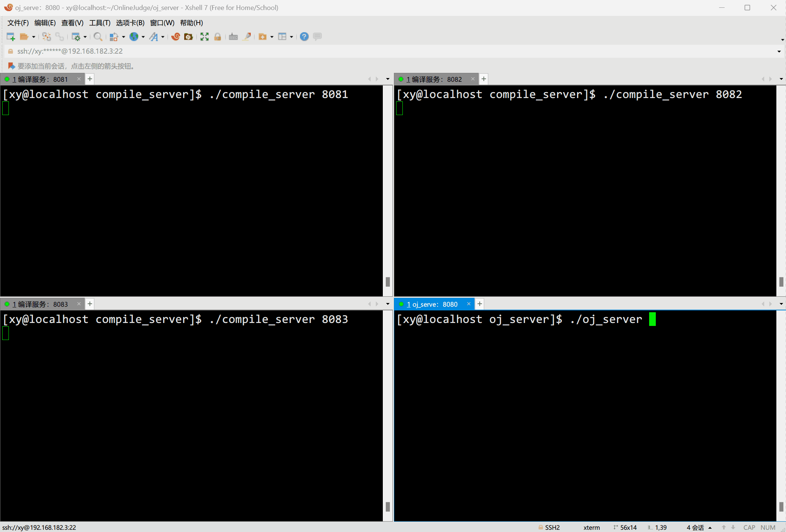This screenshot has height=532, width=786.
Task: Open the 工具(T) menu
Action: tap(99, 23)
